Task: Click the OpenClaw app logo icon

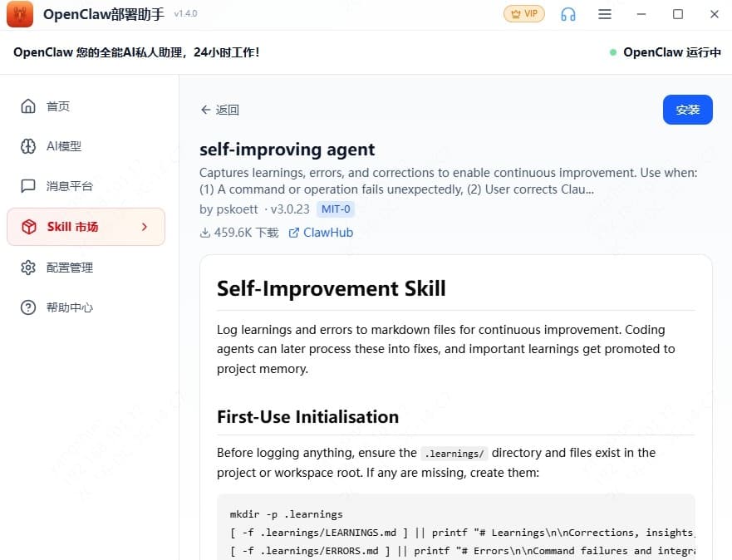Action: pyautogui.click(x=20, y=14)
